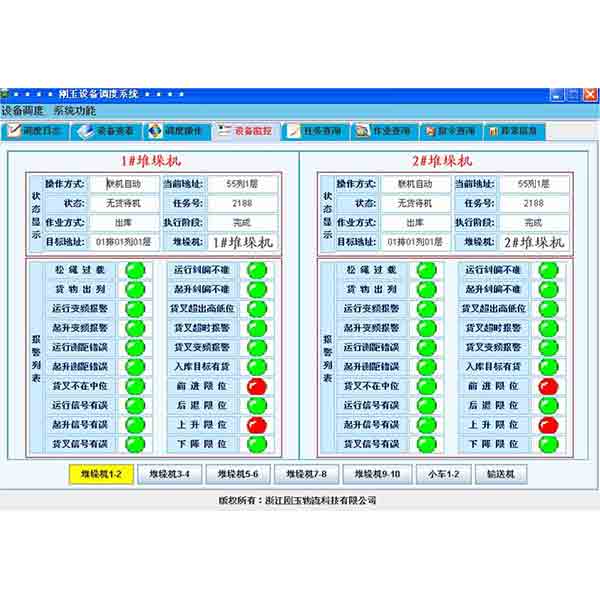The width and height of the screenshot is (600, 600).
Task: Open the 设备调度 menu
Action: pyautogui.click(x=22, y=110)
